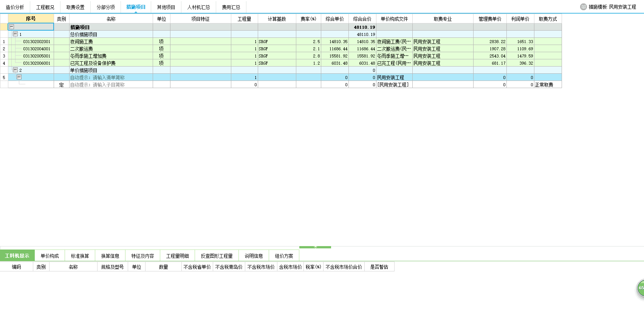Image resolution: width=644 pixels, height=327 pixels.
Task: Click the 冬雨季施工增加费 name cell
Action: [x=111, y=56]
